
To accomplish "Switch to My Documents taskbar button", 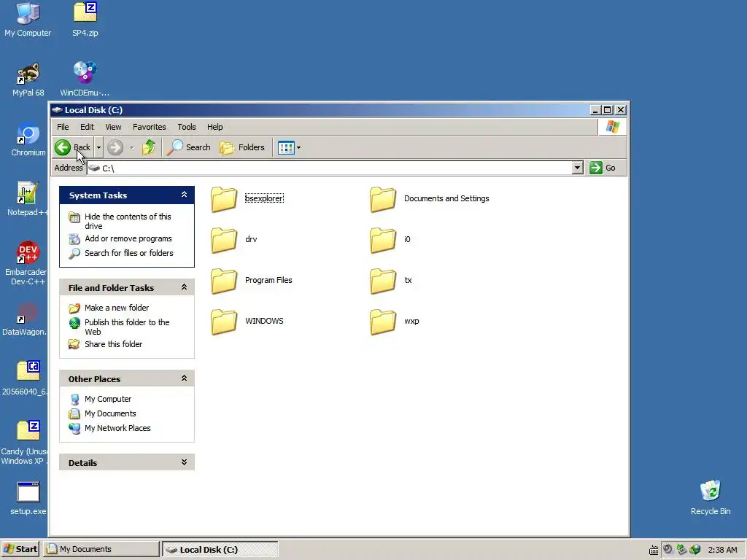I will pyautogui.click(x=101, y=549).
